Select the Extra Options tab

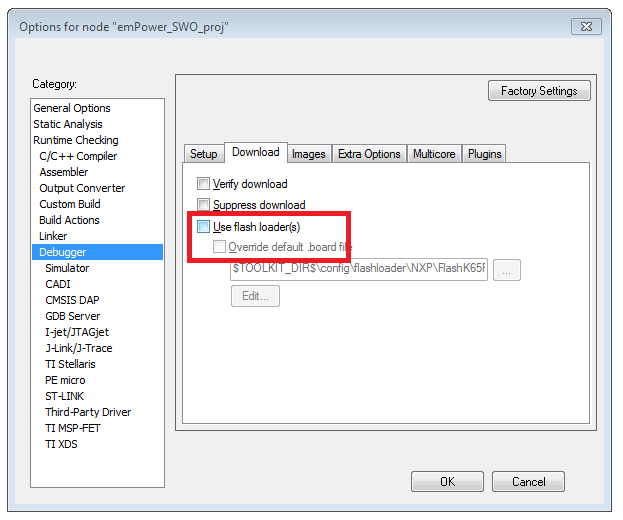pos(369,153)
